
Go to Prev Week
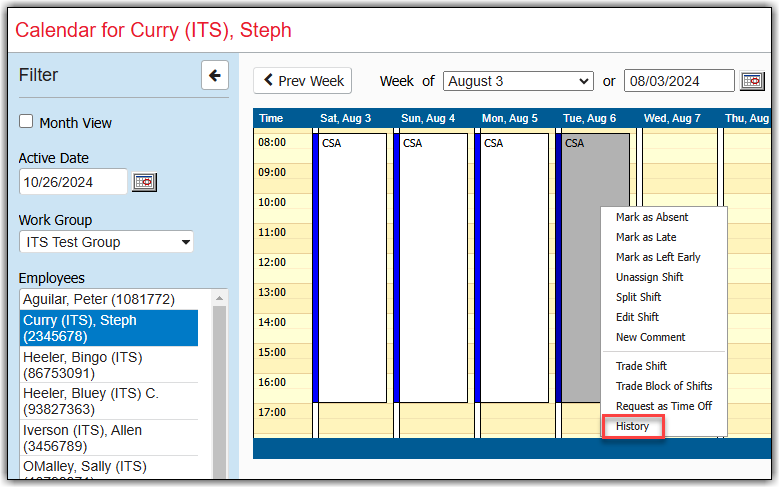304,81
